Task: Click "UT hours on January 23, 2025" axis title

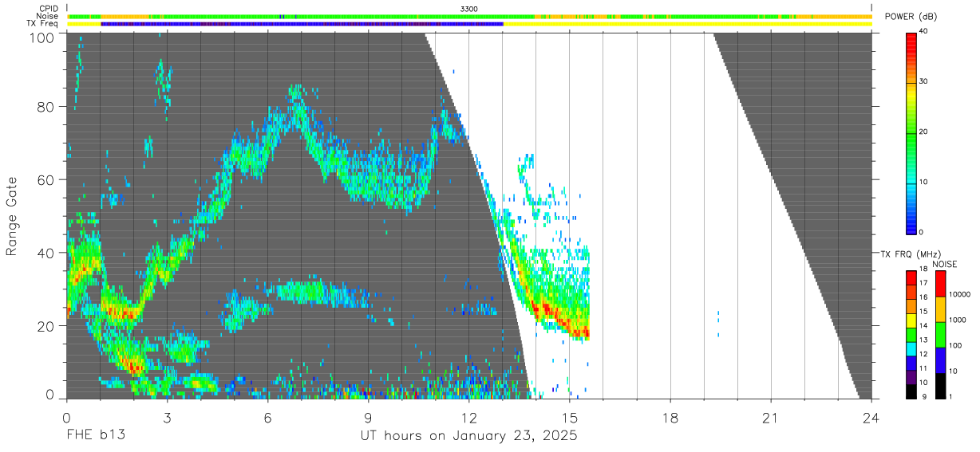Action: 468,436
